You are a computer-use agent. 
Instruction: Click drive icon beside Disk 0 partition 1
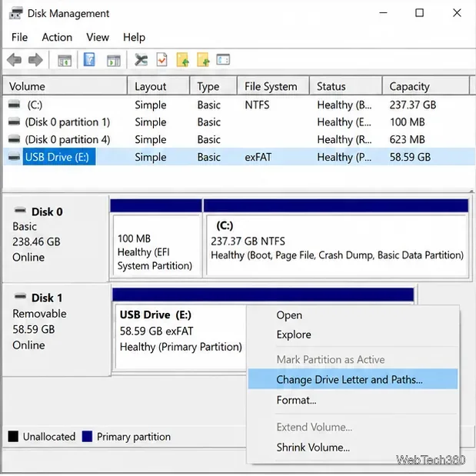(14, 122)
